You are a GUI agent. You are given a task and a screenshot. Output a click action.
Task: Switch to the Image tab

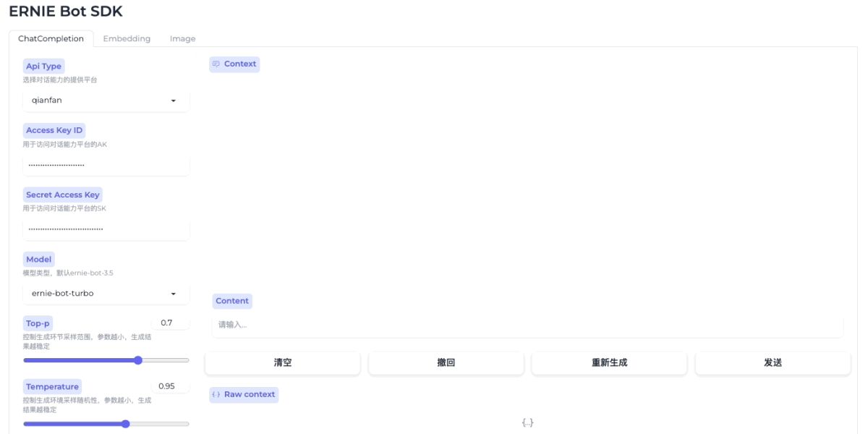182,38
